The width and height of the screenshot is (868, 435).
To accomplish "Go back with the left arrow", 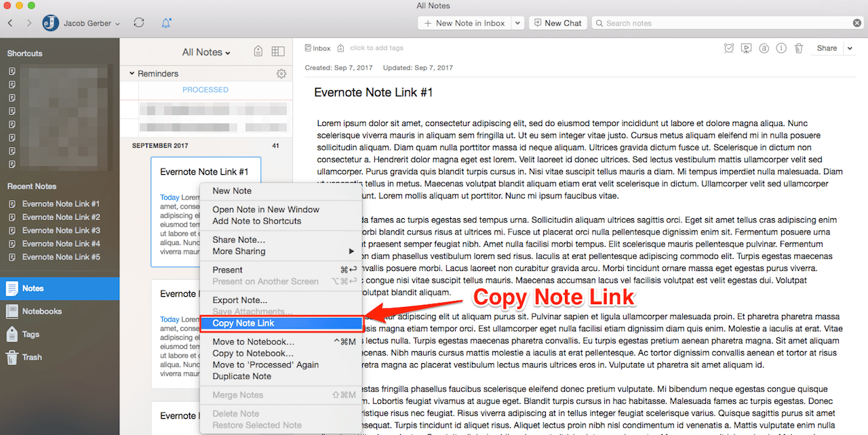I will 10,23.
